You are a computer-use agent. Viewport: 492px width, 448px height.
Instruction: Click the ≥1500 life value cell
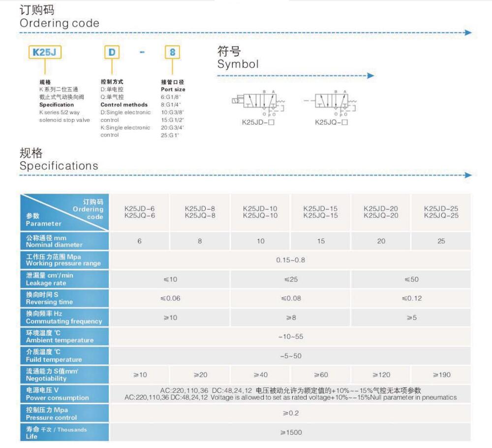290,433
